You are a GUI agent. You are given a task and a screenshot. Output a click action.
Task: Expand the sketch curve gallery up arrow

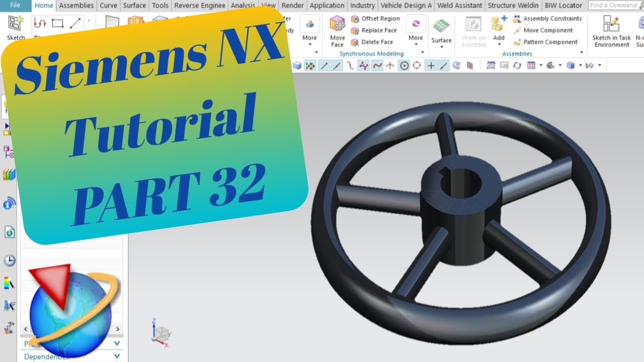[89, 20]
